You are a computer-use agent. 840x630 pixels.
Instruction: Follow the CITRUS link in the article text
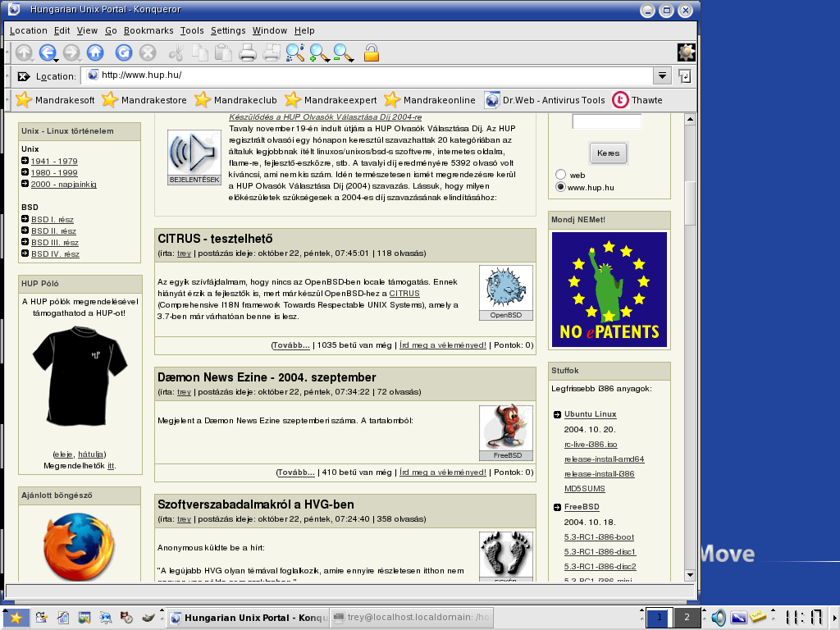tap(404, 294)
